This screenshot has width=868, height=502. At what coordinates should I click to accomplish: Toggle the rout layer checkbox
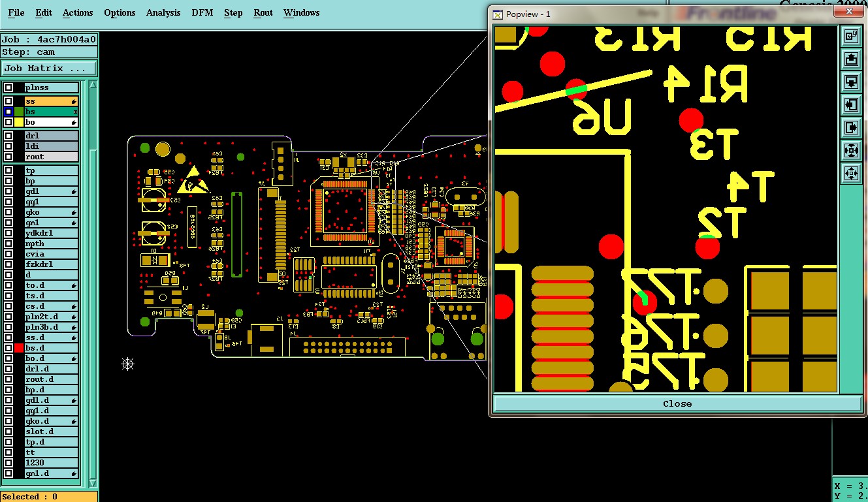tap(8, 157)
